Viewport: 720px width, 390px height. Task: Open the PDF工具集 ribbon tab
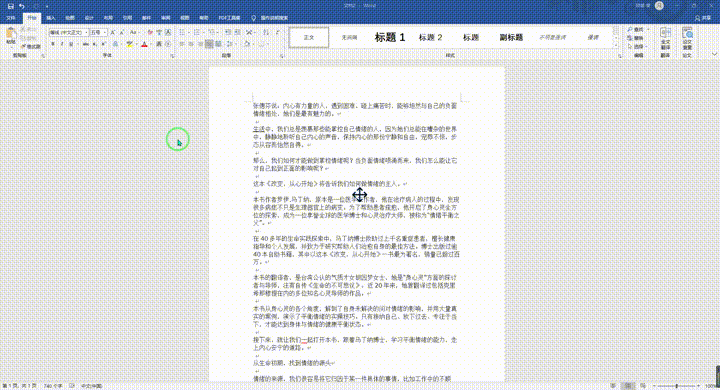coord(229,18)
